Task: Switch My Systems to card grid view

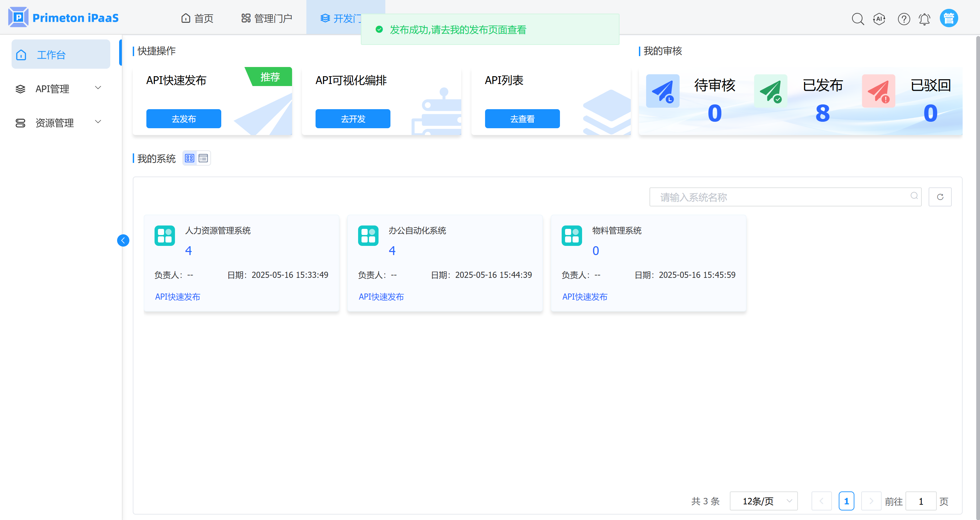Action: pyautogui.click(x=190, y=158)
